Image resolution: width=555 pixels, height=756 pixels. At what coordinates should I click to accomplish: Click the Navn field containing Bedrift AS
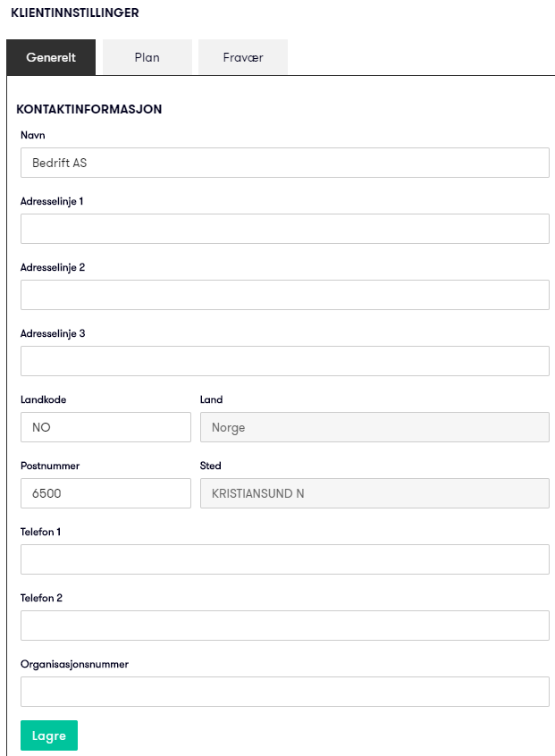(x=285, y=163)
